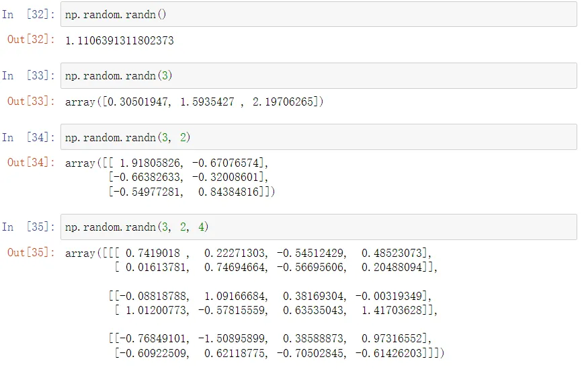Click the In [32] prompt label

[29, 14]
